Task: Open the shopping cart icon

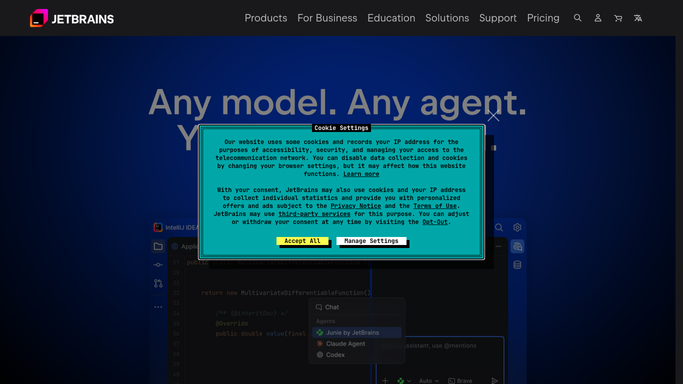Action: 618,18
